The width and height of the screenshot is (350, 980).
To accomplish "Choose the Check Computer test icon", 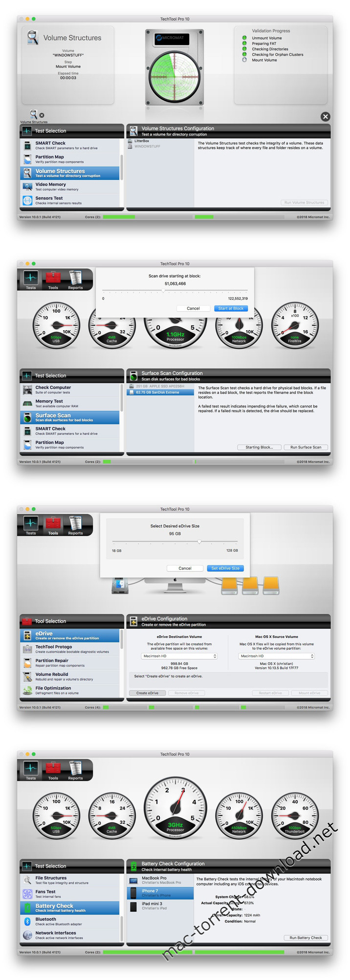I will [x=27, y=389].
